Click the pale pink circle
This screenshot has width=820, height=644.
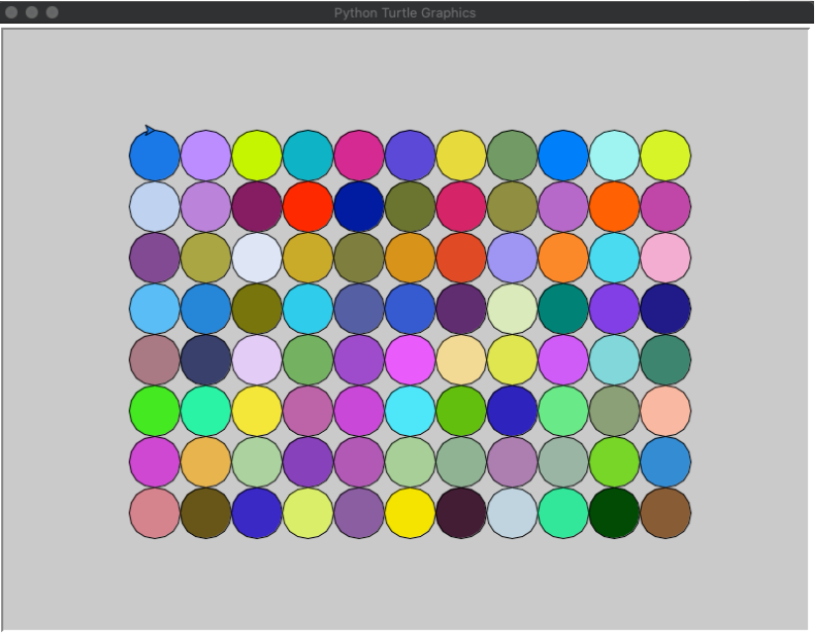click(666, 259)
